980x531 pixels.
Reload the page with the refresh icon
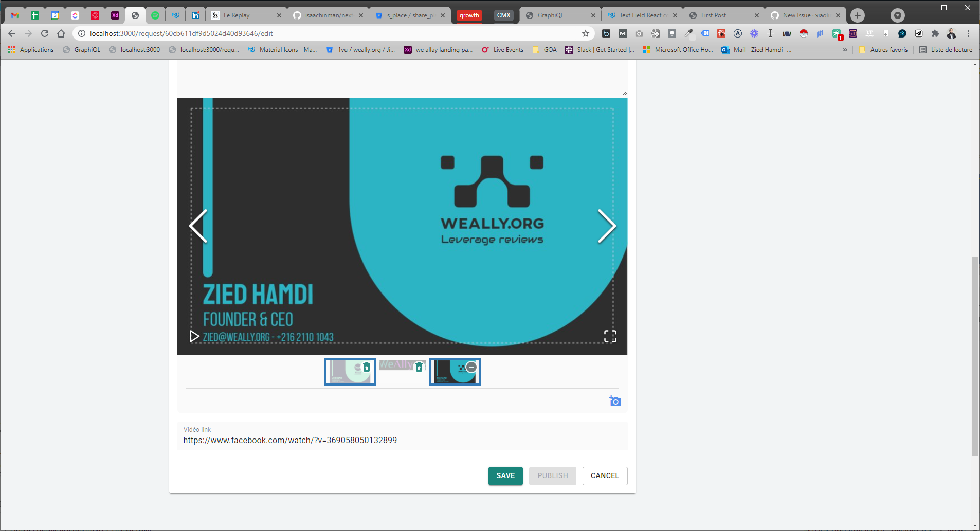(x=45, y=33)
